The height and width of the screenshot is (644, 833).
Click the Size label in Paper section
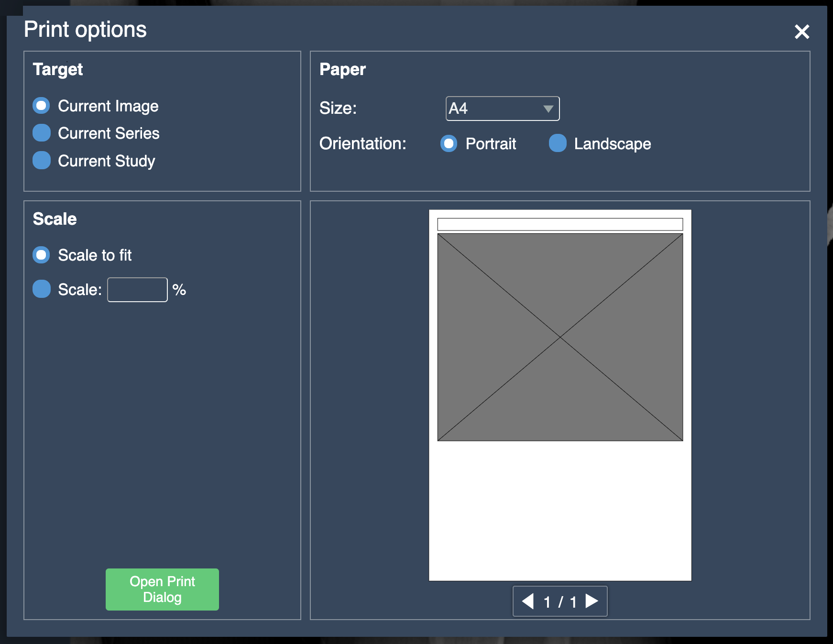point(338,109)
